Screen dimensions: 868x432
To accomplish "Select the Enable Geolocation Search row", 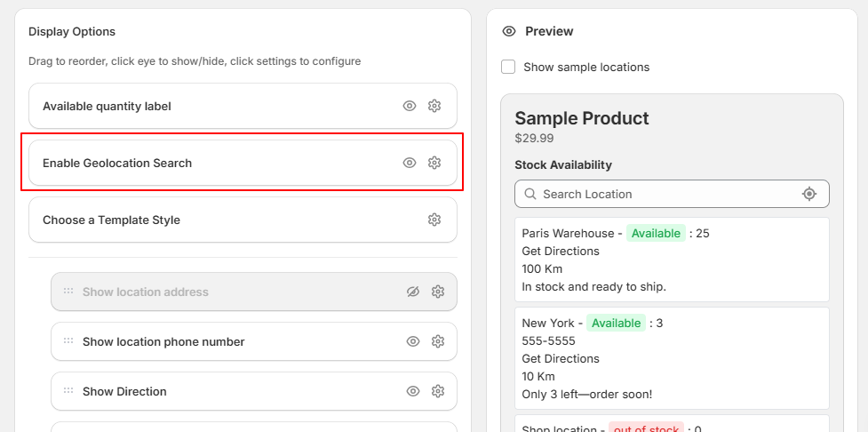I will [x=243, y=163].
